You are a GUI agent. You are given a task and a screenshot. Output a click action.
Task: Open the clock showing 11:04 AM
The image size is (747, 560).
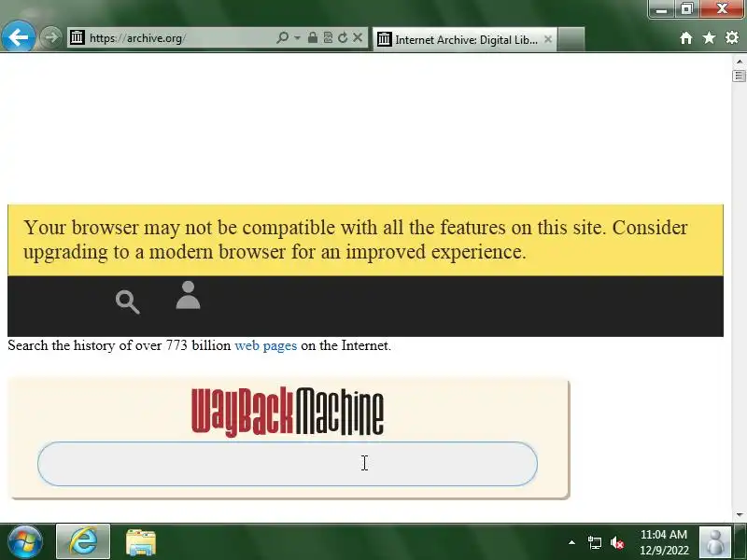tap(664, 542)
